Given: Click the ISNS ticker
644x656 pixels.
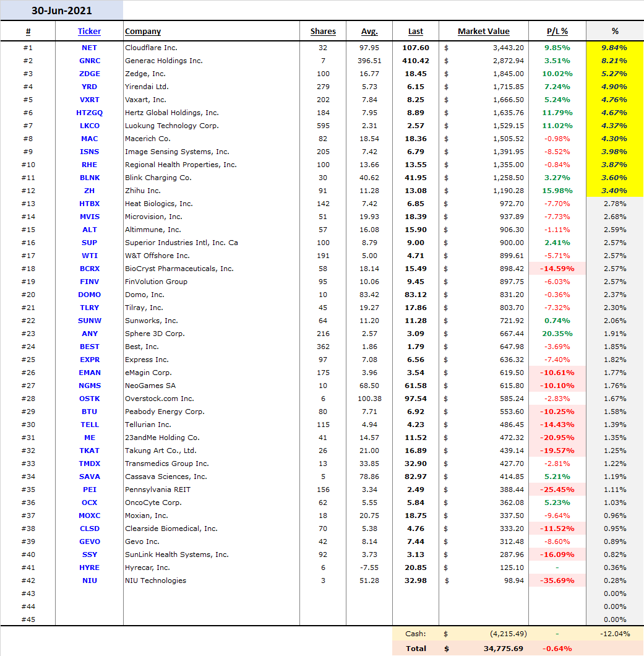Looking at the screenshot, I should click(90, 152).
